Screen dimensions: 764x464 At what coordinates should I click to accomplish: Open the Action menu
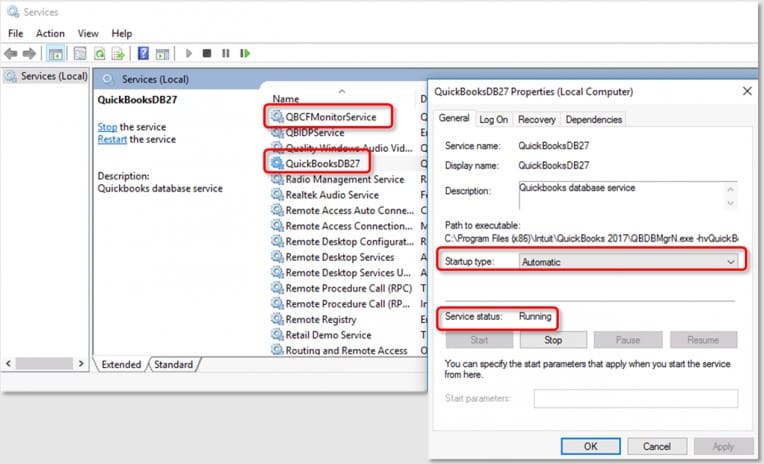(x=50, y=33)
